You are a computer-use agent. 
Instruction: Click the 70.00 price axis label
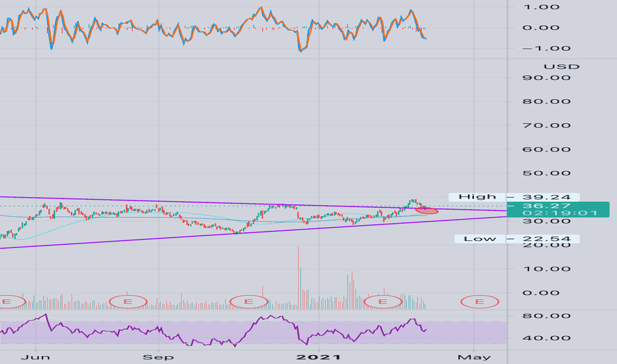[547, 126]
